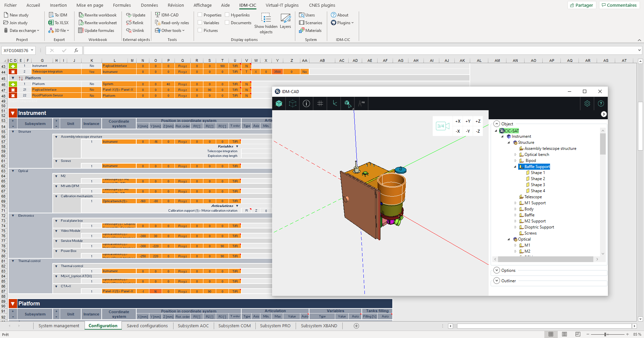This screenshot has height=338, width=644.
Task: Click the information icon in IDM-CAD toolbar
Action: 306,103
